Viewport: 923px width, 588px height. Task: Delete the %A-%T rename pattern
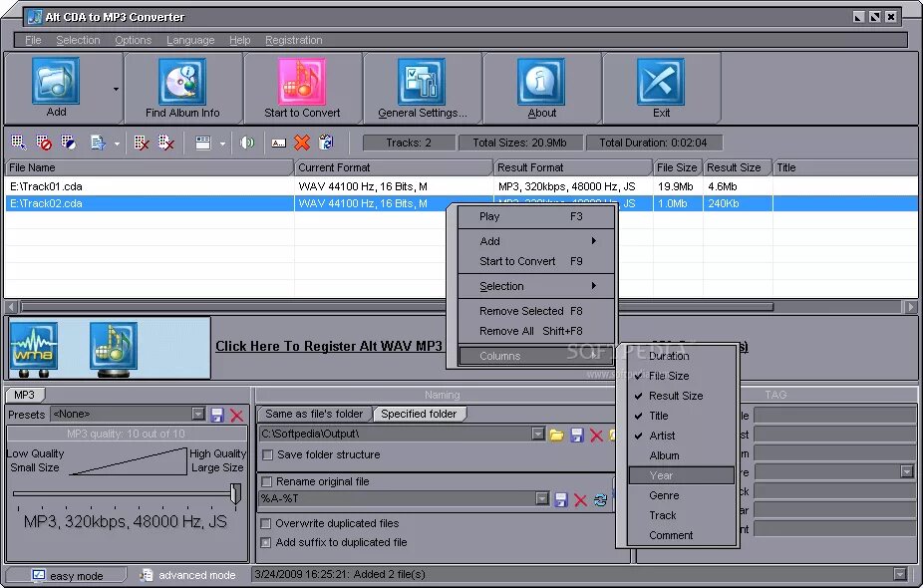pyautogui.click(x=580, y=499)
